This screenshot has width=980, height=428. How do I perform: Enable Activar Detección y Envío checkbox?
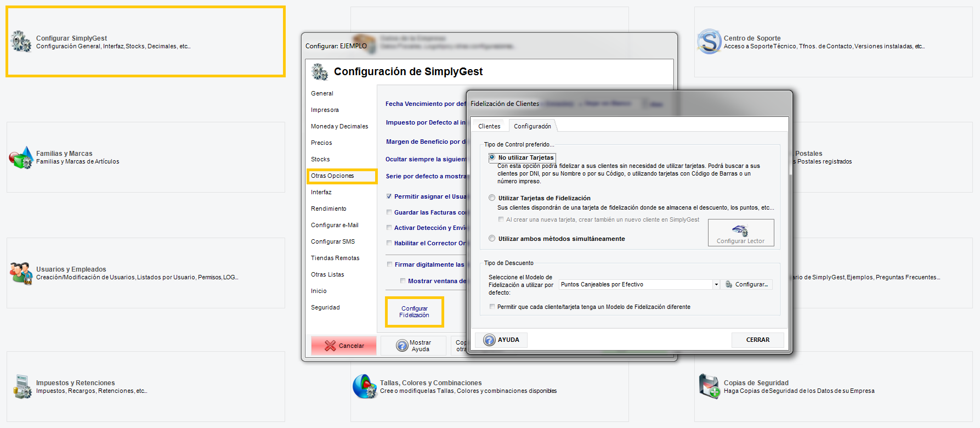pos(389,228)
